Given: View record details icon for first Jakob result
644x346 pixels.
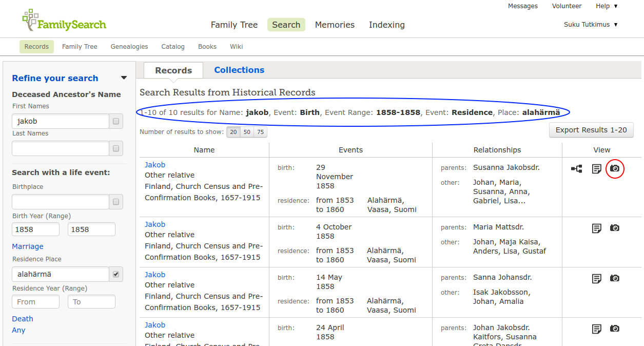Looking at the screenshot, I should tap(596, 168).
